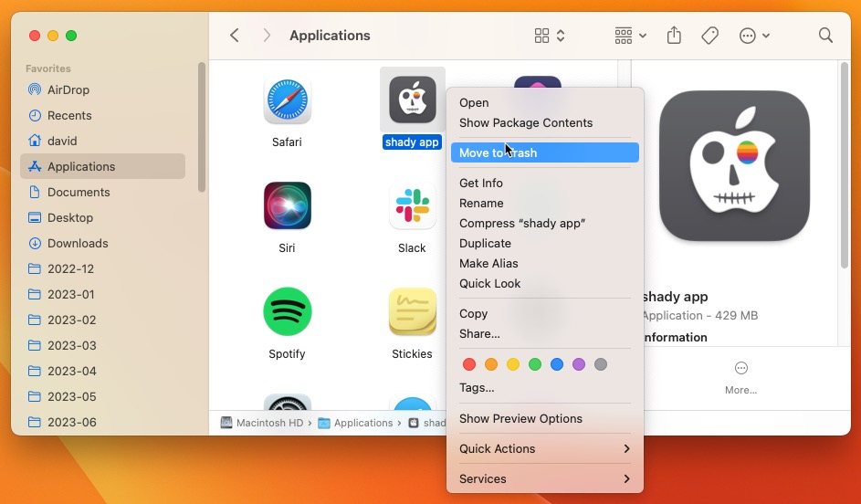The width and height of the screenshot is (861, 504).
Task: Choose Open from the context menu
Action: click(545, 102)
